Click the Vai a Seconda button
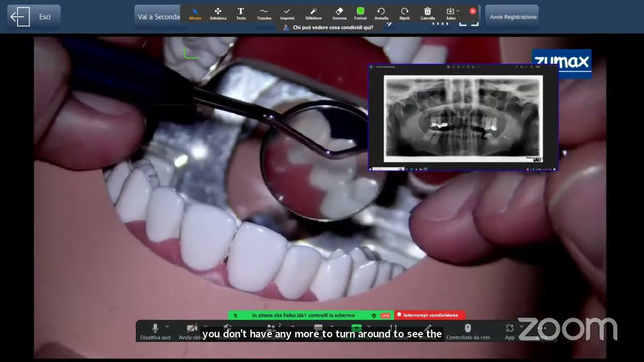Viewport: 644px width, 362px height. pyautogui.click(x=158, y=17)
